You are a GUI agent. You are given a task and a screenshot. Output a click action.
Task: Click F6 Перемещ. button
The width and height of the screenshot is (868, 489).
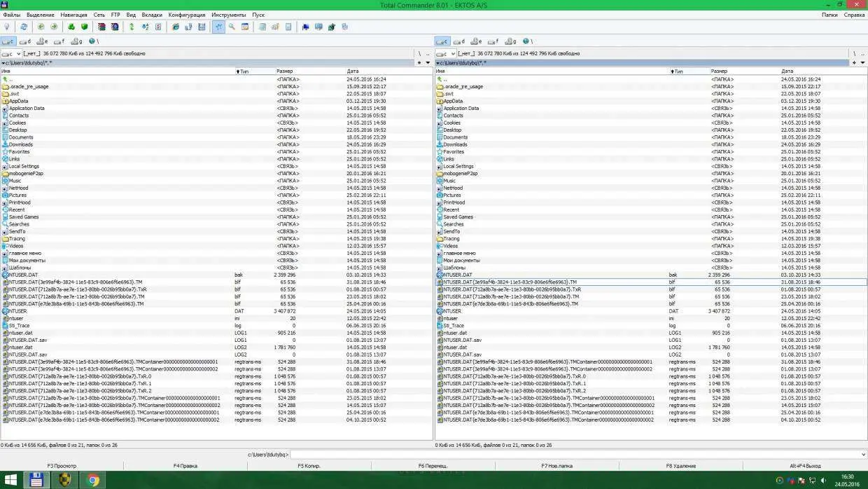pos(433,466)
